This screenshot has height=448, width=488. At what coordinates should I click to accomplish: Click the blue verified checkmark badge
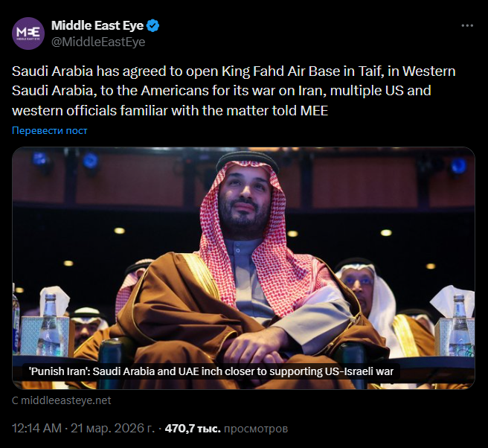coord(152,26)
